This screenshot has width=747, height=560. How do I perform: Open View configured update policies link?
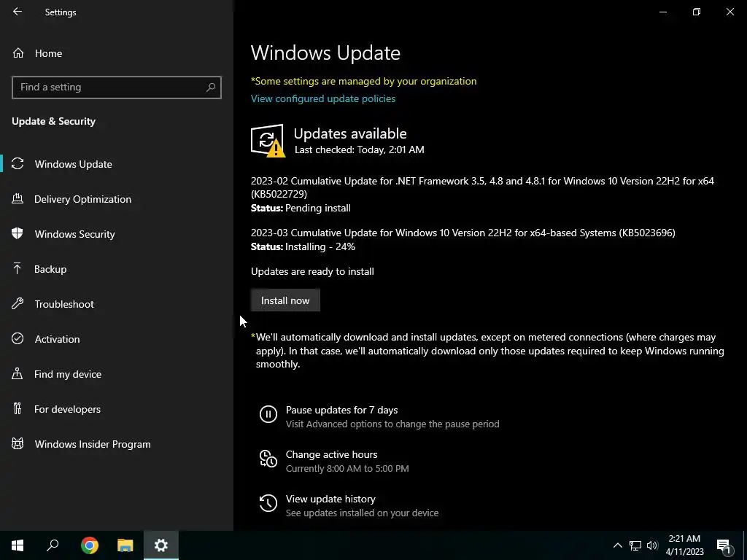tap(323, 98)
